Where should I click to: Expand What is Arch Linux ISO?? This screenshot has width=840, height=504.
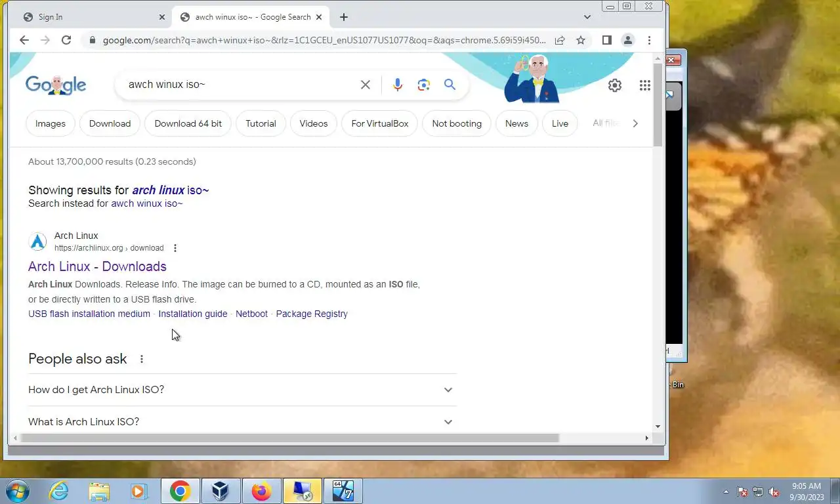[241, 422]
